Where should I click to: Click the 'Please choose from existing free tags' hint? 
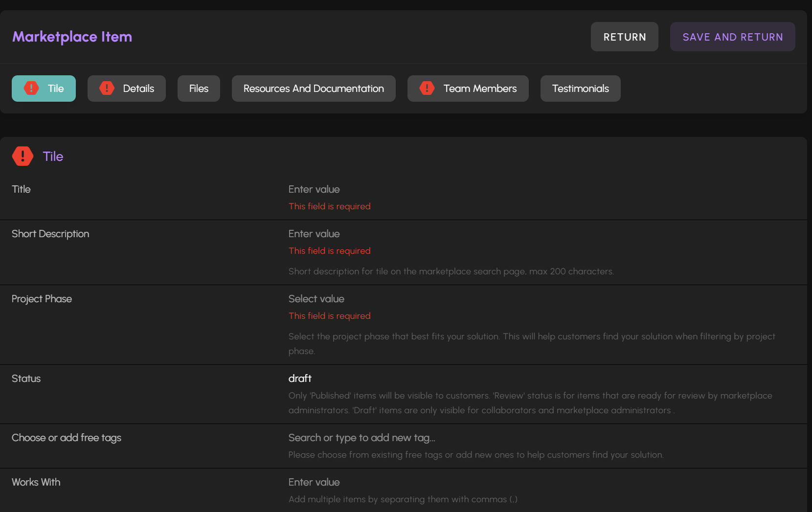click(x=476, y=455)
